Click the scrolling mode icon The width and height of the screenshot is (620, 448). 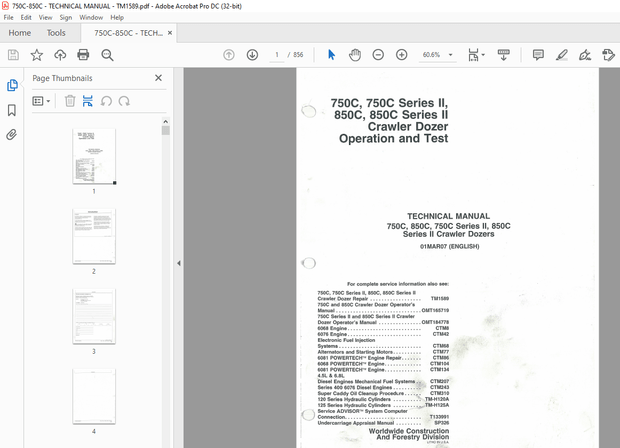pos(503,55)
